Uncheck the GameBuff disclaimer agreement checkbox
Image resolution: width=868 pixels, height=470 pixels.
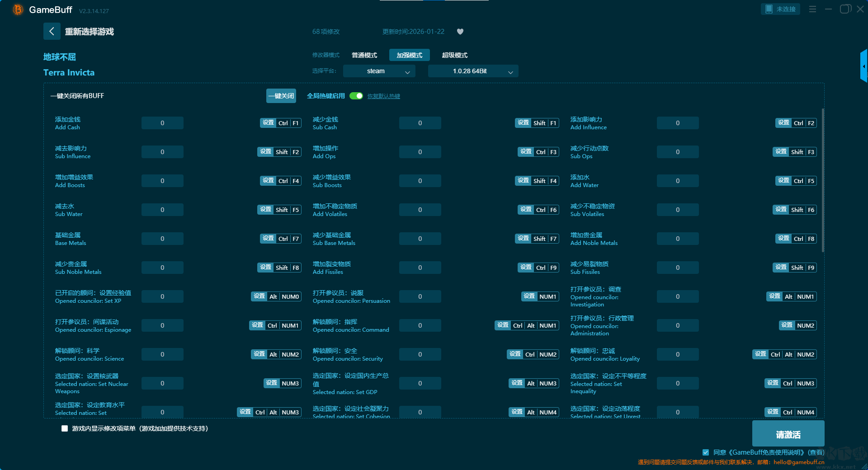pos(706,452)
